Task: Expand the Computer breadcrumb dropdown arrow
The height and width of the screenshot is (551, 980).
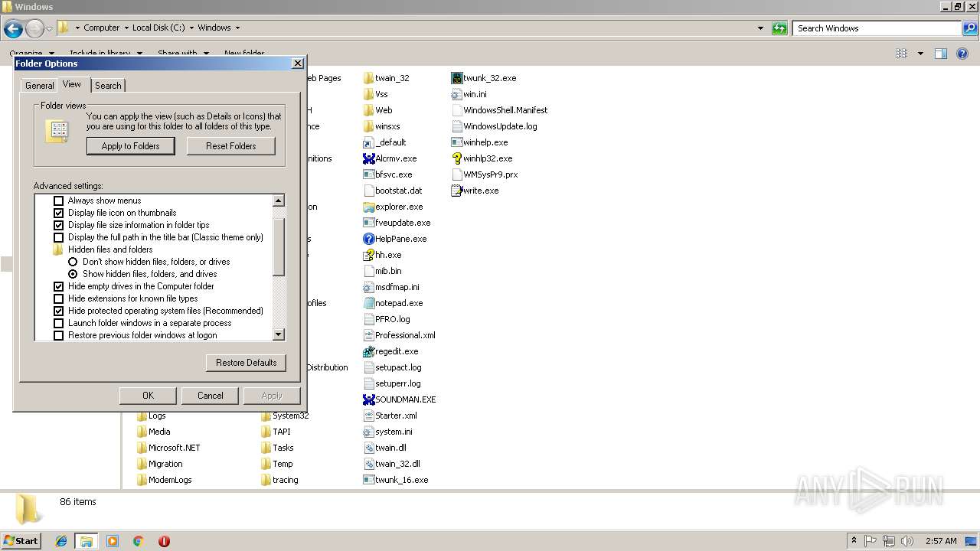Action: 126,28
